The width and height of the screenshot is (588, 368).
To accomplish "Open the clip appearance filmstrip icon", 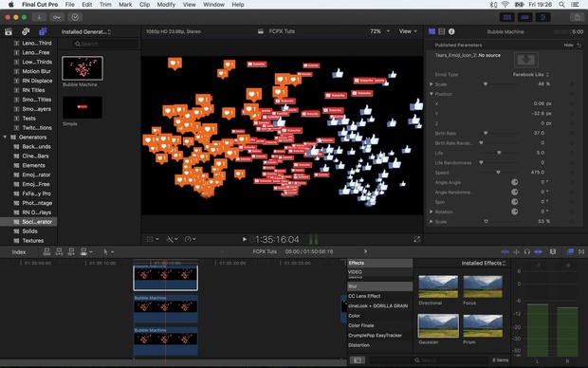I will click(553, 251).
